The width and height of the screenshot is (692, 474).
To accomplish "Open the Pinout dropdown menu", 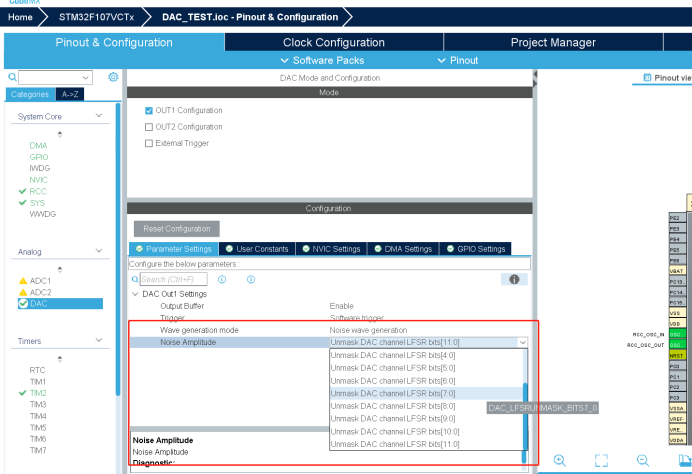I will coord(458,60).
